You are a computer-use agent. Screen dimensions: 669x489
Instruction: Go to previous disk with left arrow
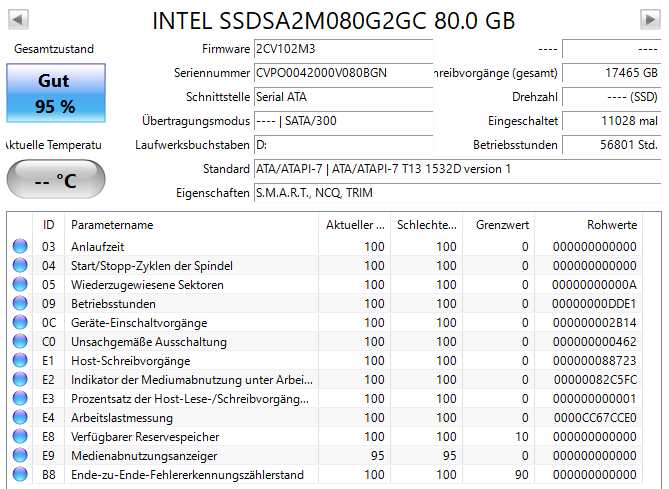coord(18,19)
